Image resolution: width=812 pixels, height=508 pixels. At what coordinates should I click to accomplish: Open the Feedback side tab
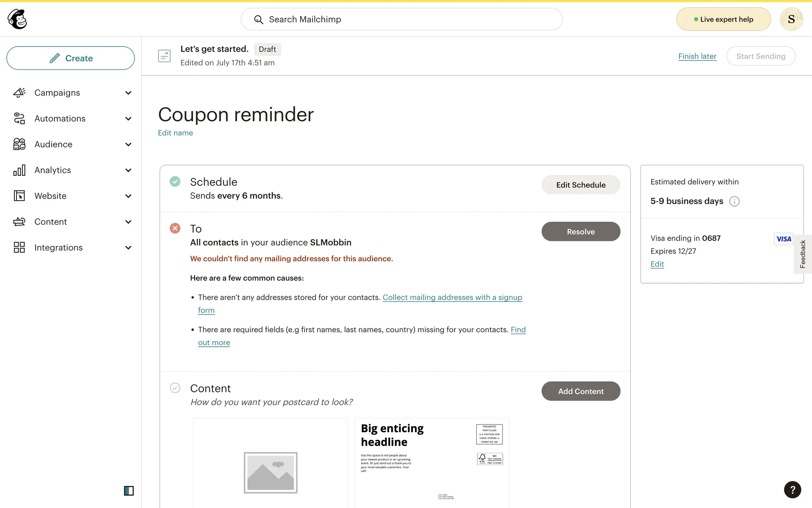(x=802, y=254)
